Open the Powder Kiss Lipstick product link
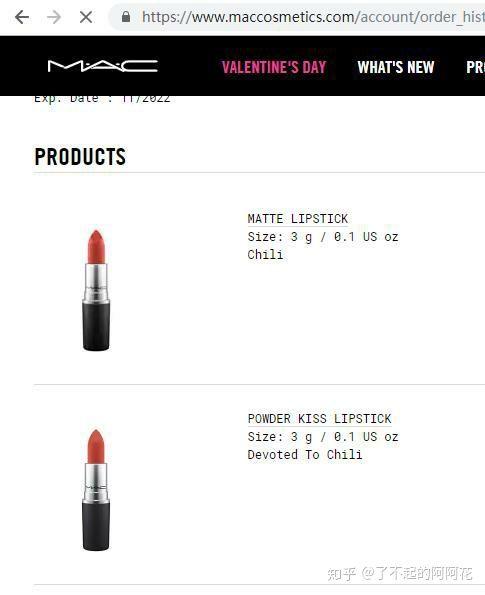This screenshot has width=485, height=595. pyautogui.click(x=319, y=419)
